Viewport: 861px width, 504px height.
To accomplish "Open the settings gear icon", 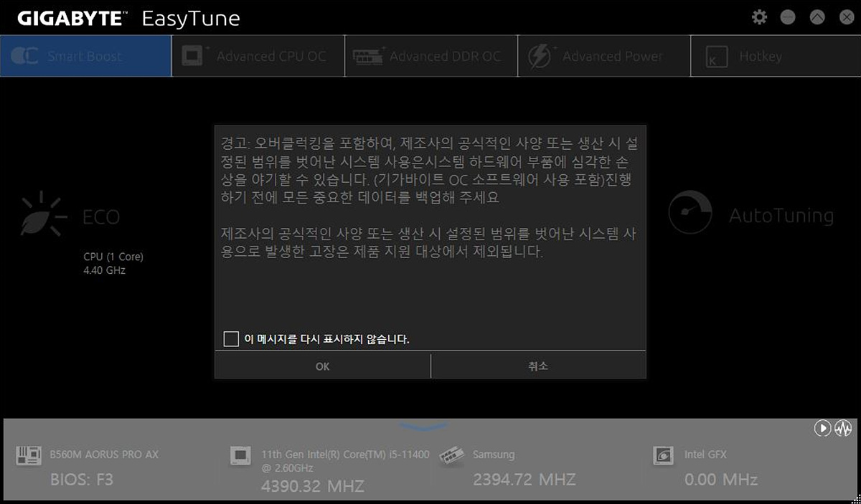I will point(759,17).
